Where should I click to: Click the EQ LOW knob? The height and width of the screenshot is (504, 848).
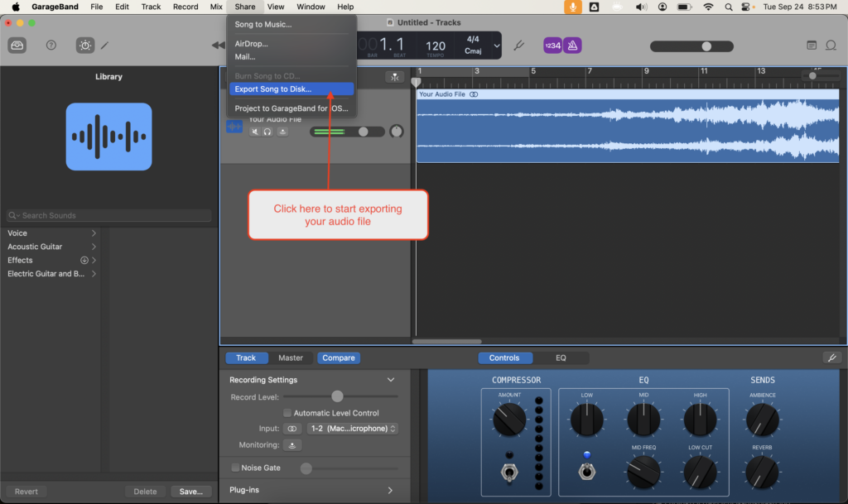click(x=587, y=420)
